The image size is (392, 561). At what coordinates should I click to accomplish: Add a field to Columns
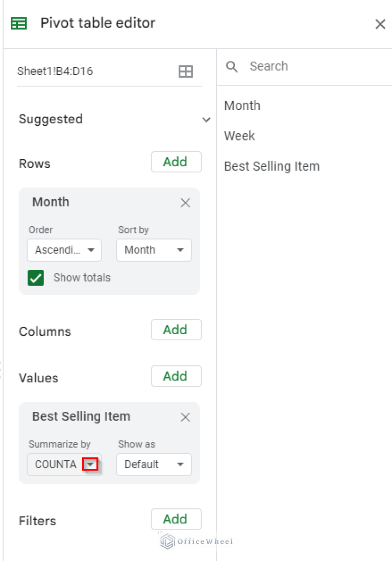click(176, 330)
